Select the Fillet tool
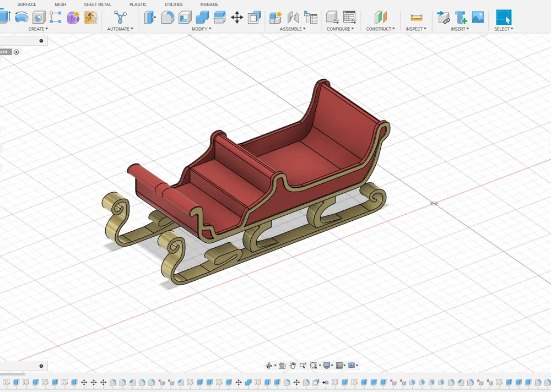 [168, 17]
